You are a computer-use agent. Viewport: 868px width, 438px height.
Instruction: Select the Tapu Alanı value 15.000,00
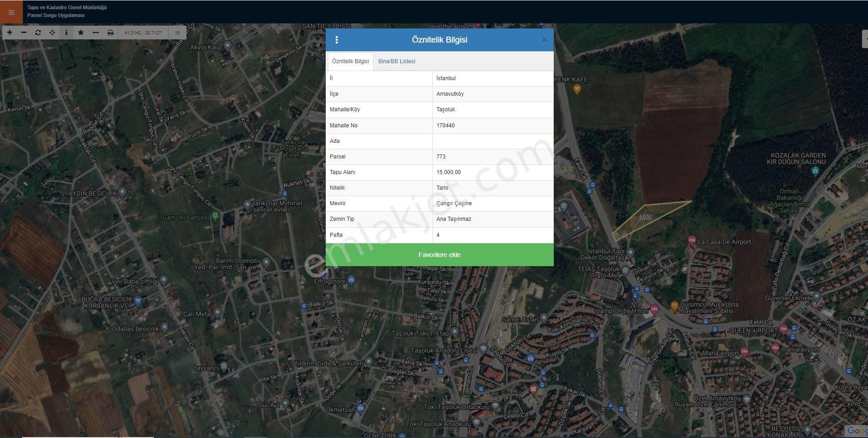[493, 172]
